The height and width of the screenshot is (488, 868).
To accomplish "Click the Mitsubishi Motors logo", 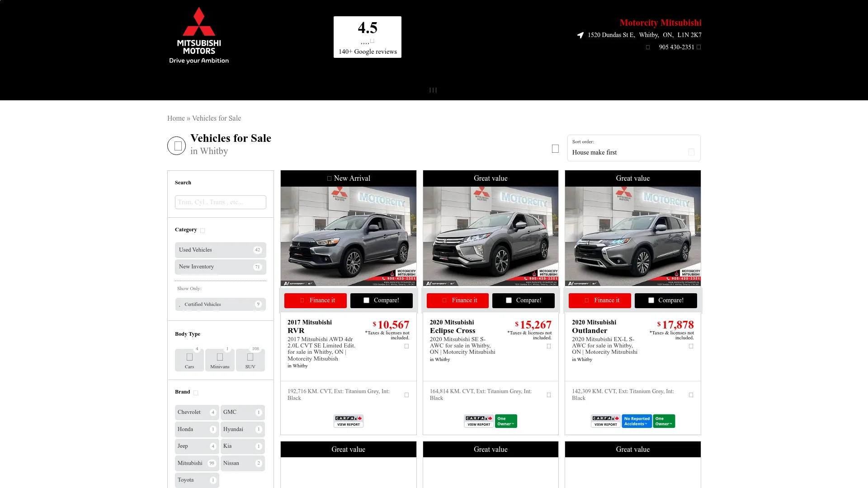I will click(x=199, y=35).
